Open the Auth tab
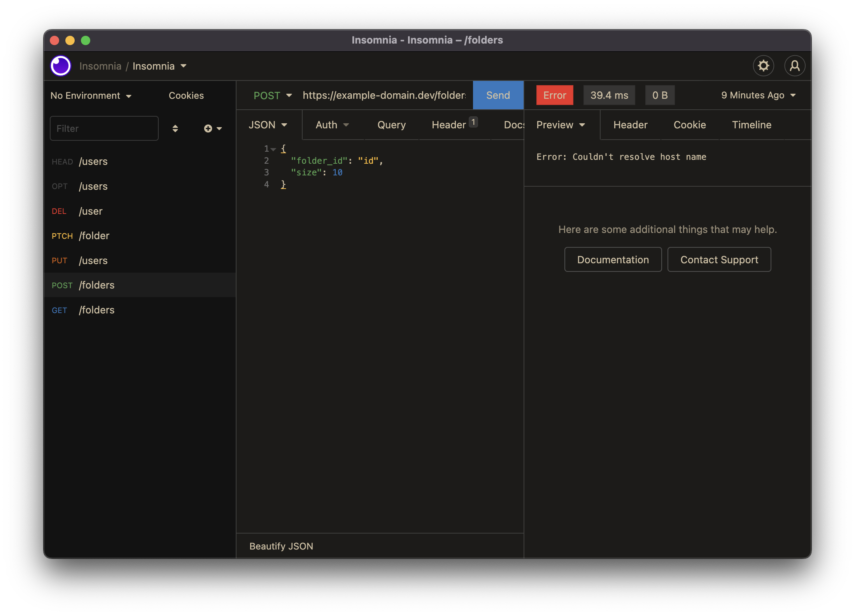The height and width of the screenshot is (616, 855). [x=332, y=125]
